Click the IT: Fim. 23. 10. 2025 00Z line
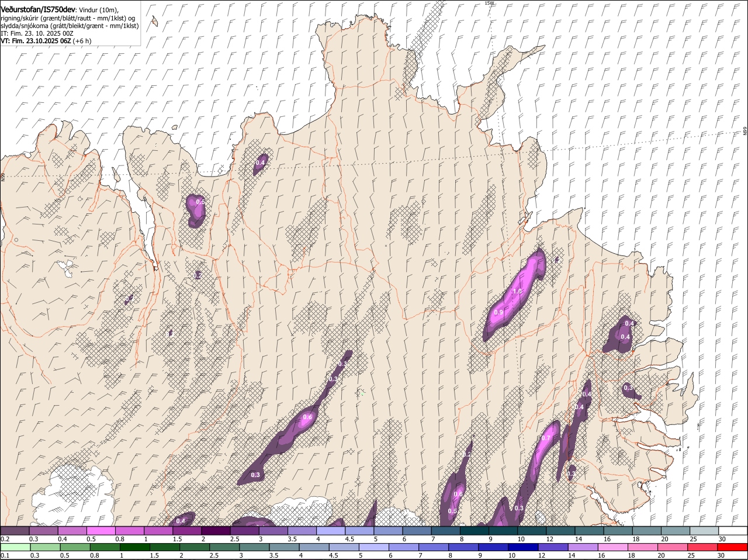The width and height of the screenshot is (748, 560). [37, 33]
